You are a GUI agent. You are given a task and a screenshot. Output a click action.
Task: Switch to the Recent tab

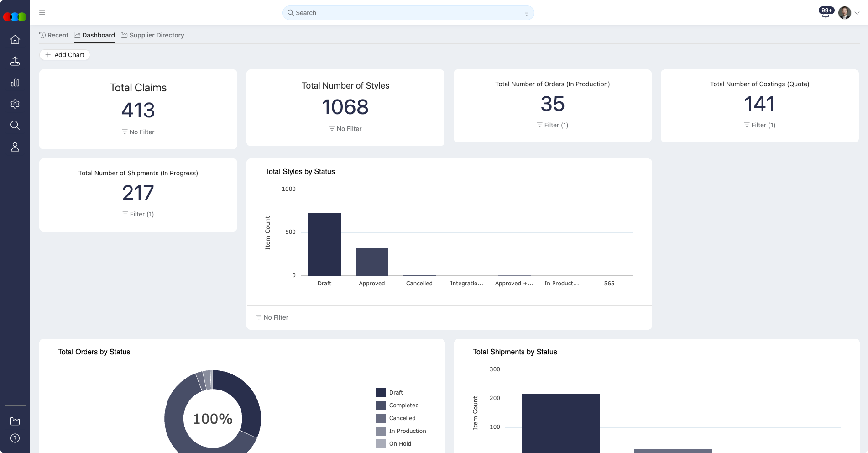coord(54,35)
